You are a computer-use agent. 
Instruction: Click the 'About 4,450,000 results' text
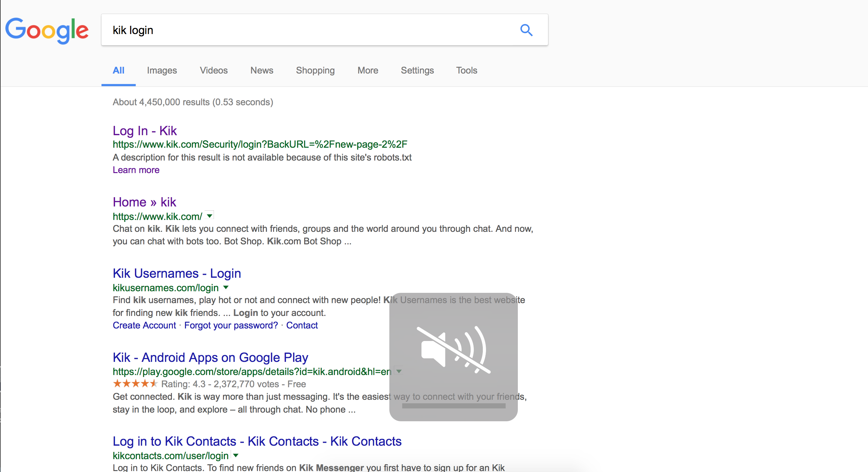point(193,102)
